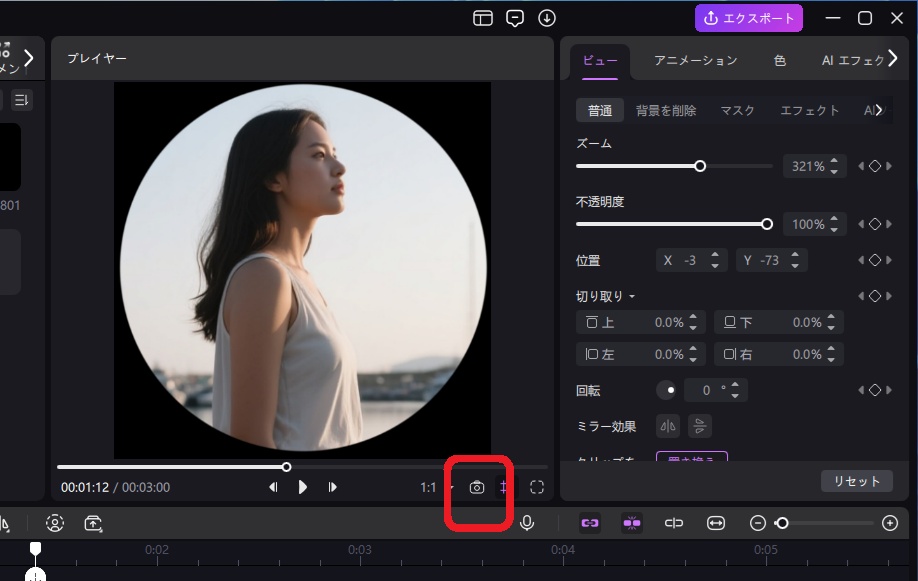Enter fullscreen preview mode
This screenshot has height=581, width=918.
(537, 487)
